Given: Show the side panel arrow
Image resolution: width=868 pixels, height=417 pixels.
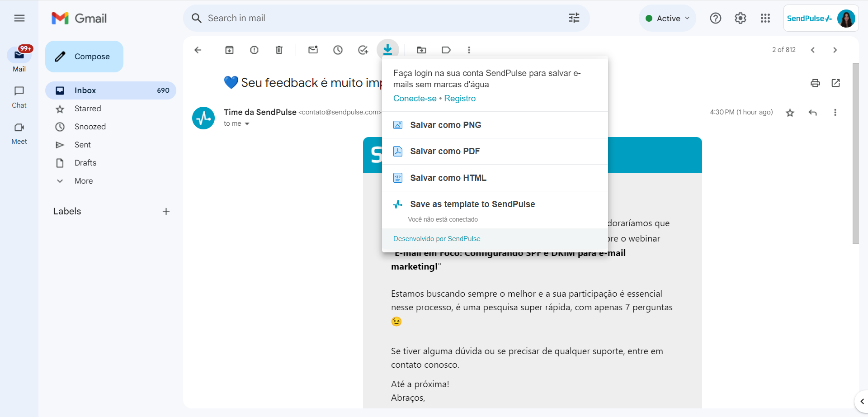Looking at the screenshot, I should [862, 402].
